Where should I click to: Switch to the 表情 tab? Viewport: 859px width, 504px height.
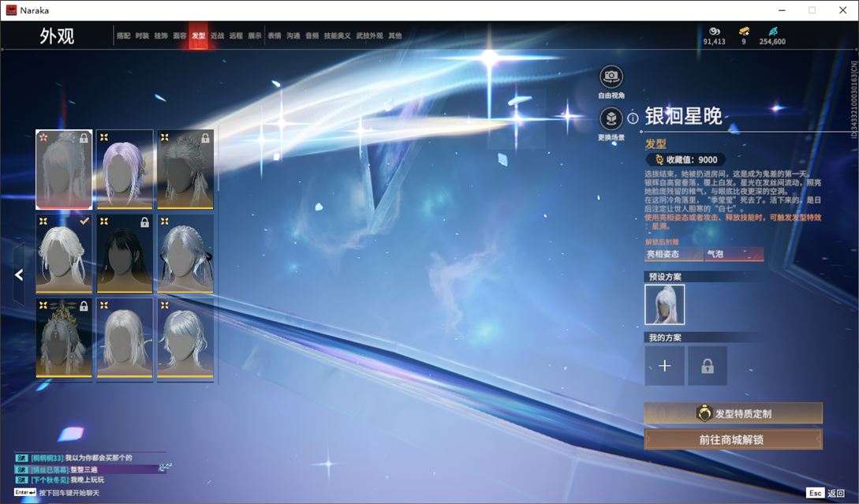point(275,35)
